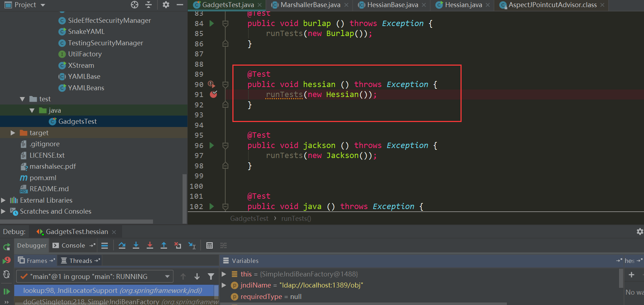The image size is (644, 305).
Task: Expand the target folder
Action: [13, 133]
